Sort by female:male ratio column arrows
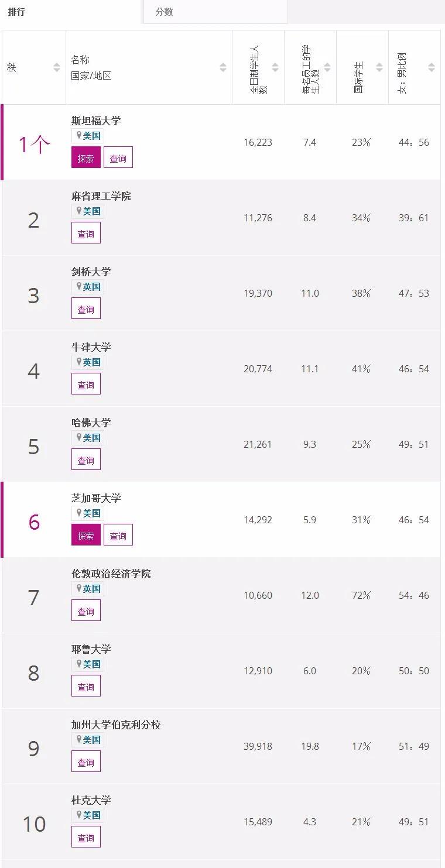 tap(432, 67)
